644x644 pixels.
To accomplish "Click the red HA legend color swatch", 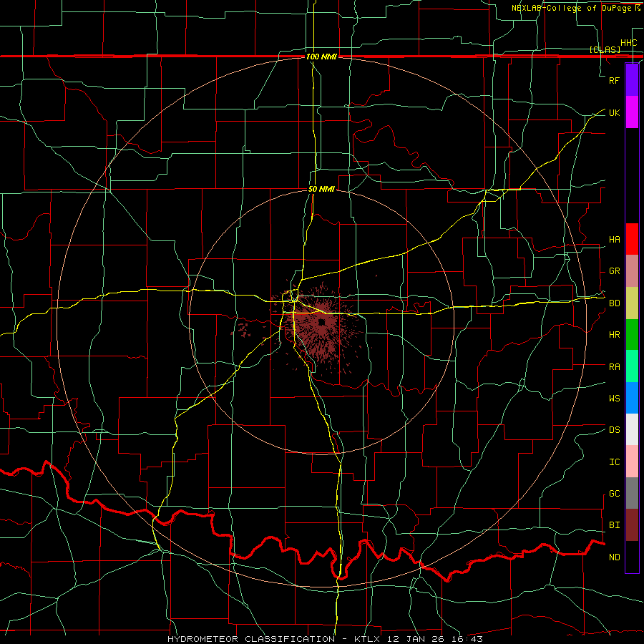I will (632, 239).
